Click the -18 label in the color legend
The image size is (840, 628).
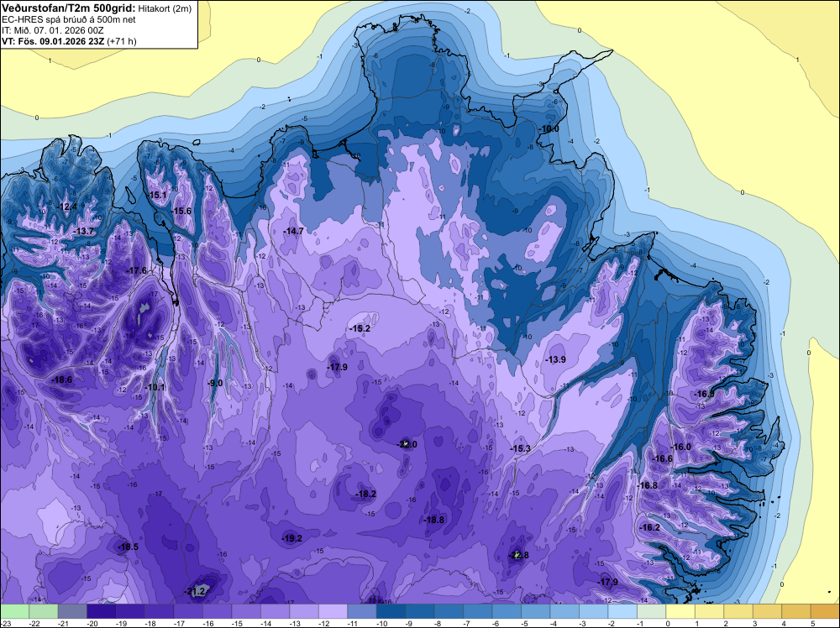(150, 623)
